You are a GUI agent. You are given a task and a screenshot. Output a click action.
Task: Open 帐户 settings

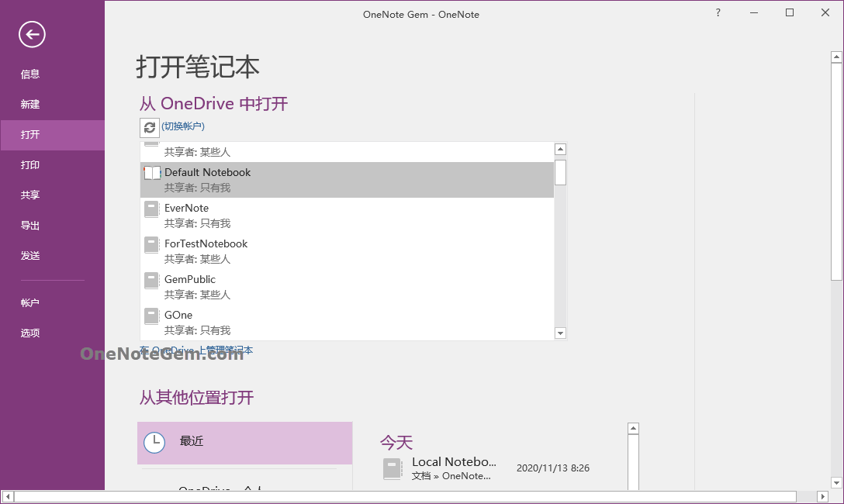tap(52, 303)
